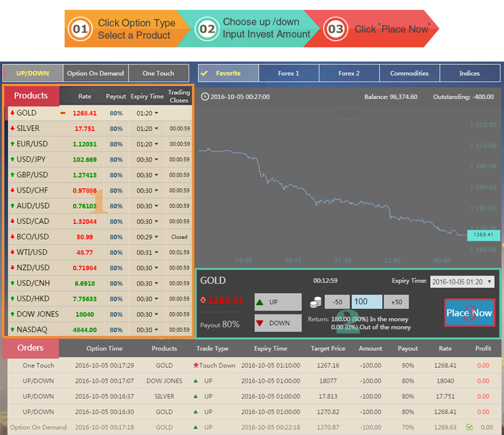The height and width of the screenshot is (435, 504).
Task: Select the UP trade direction button
Action: click(278, 302)
